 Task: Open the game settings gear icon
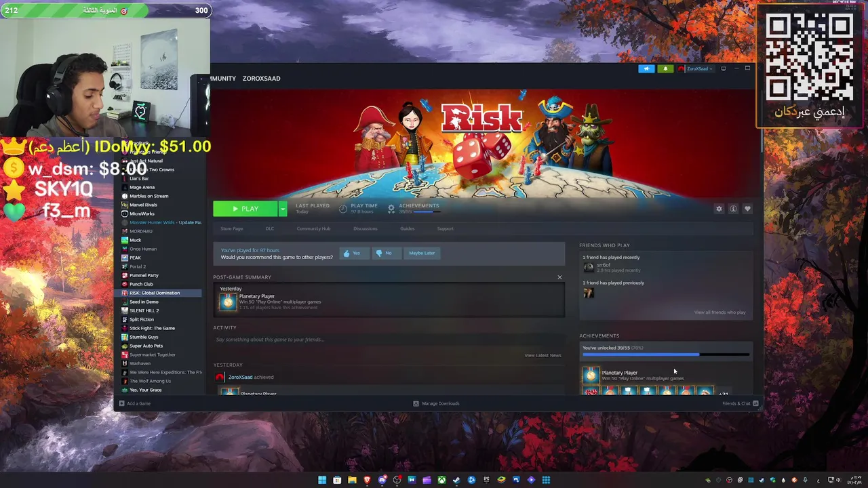point(719,209)
